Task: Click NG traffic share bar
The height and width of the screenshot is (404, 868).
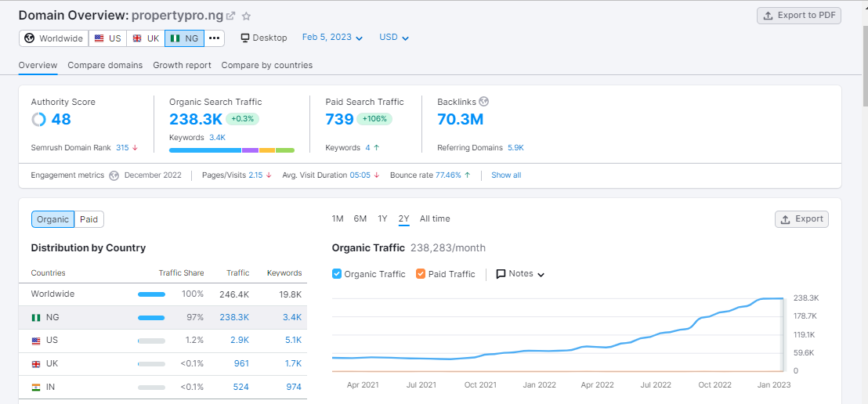Action: coord(151,318)
